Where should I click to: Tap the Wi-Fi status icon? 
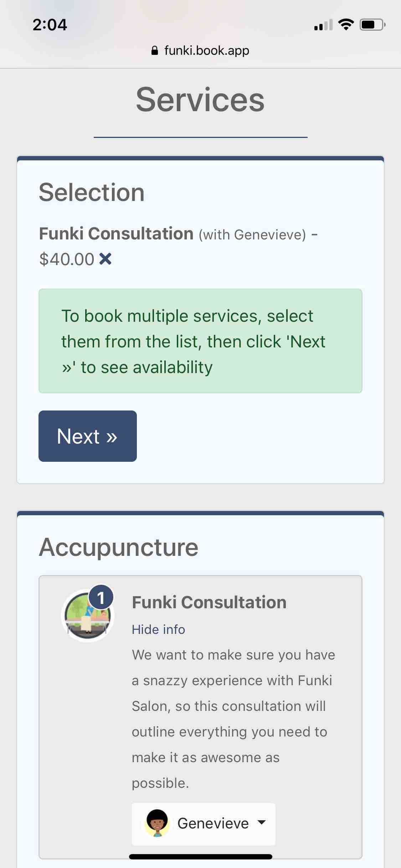coord(346,25)
